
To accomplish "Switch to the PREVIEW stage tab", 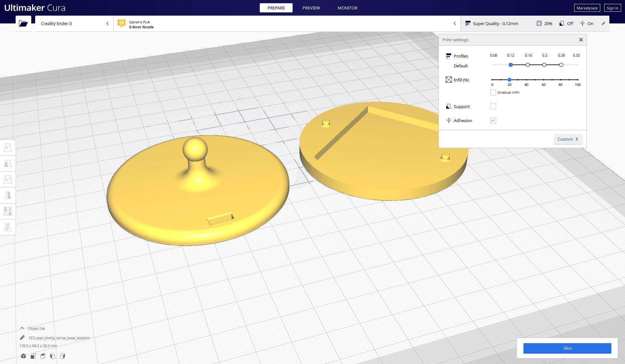I will pyautogui.click(x=311, y=8).
